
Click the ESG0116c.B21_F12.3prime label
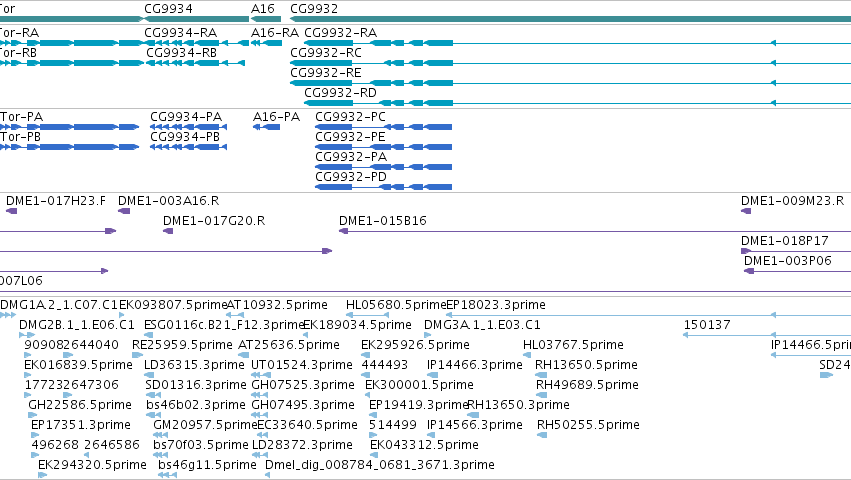click(224, 325)
